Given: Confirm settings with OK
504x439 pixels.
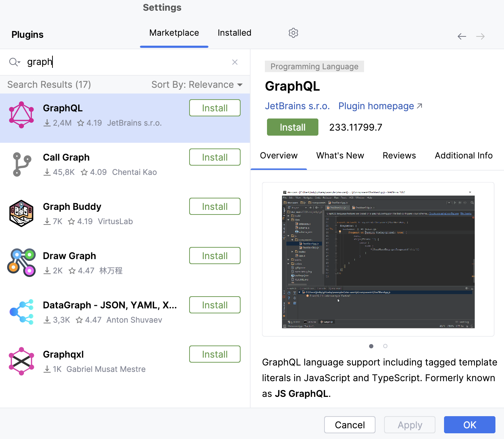Looking at the screenshot, I should point(469,425).
